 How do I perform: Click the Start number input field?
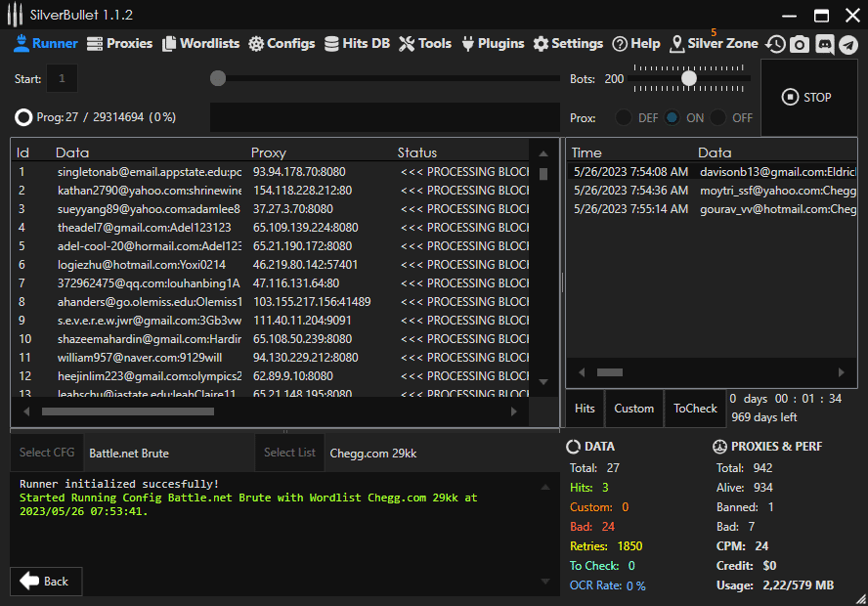point(63,78)
